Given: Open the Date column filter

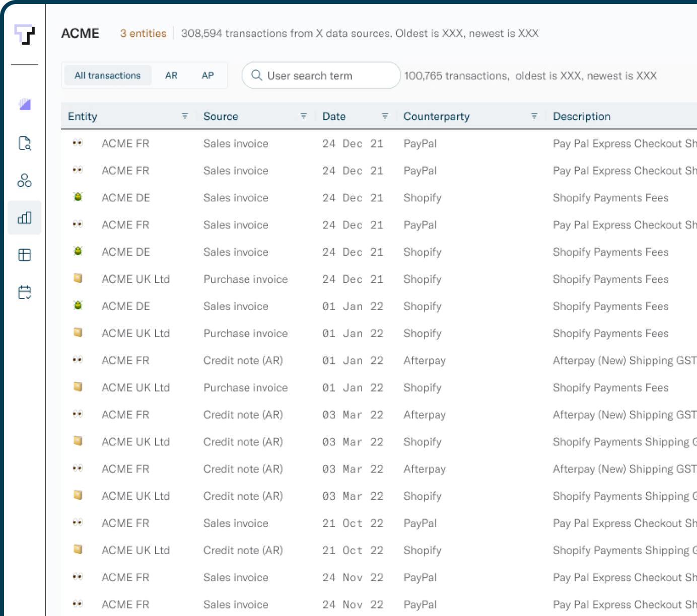Looking at the screenshot, I should click(x=385, y=116).
